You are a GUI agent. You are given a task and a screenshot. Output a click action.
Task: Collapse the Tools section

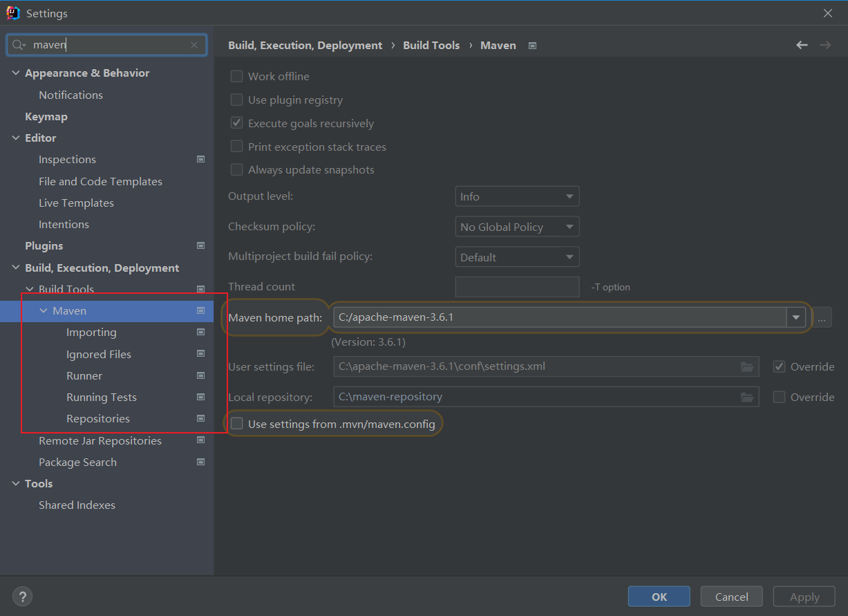click(16, 483)
